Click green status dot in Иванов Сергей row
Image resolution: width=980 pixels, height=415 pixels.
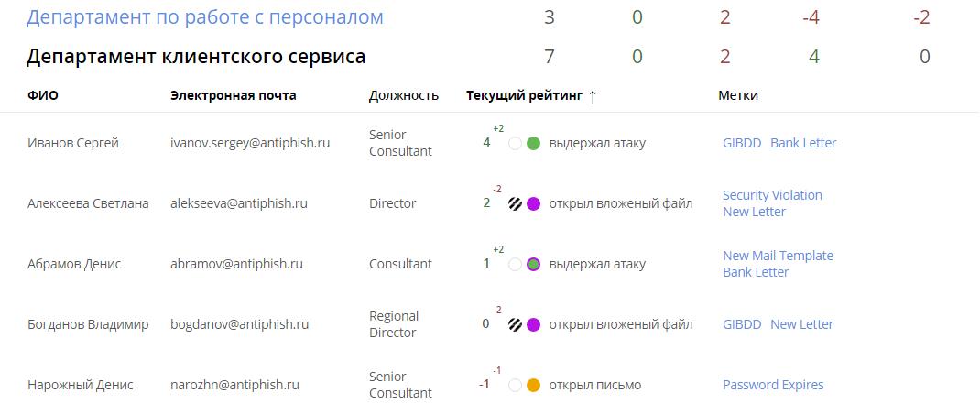(x=533, y=143)
